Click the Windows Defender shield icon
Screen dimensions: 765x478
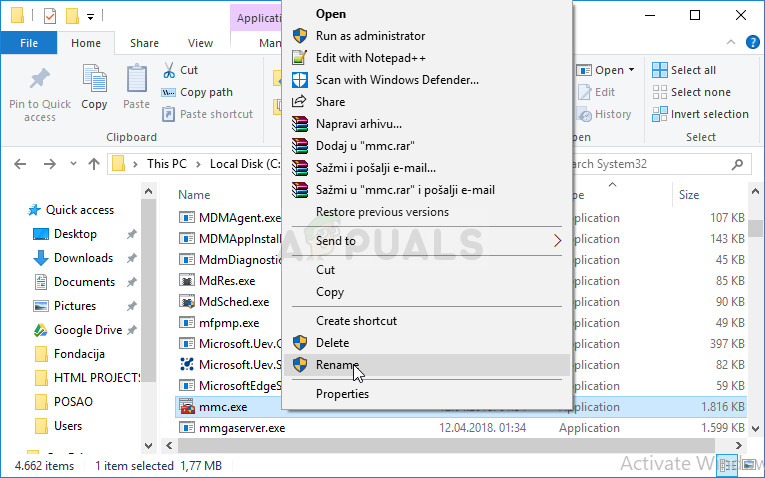pyautogui.click(x=300, y=80)
